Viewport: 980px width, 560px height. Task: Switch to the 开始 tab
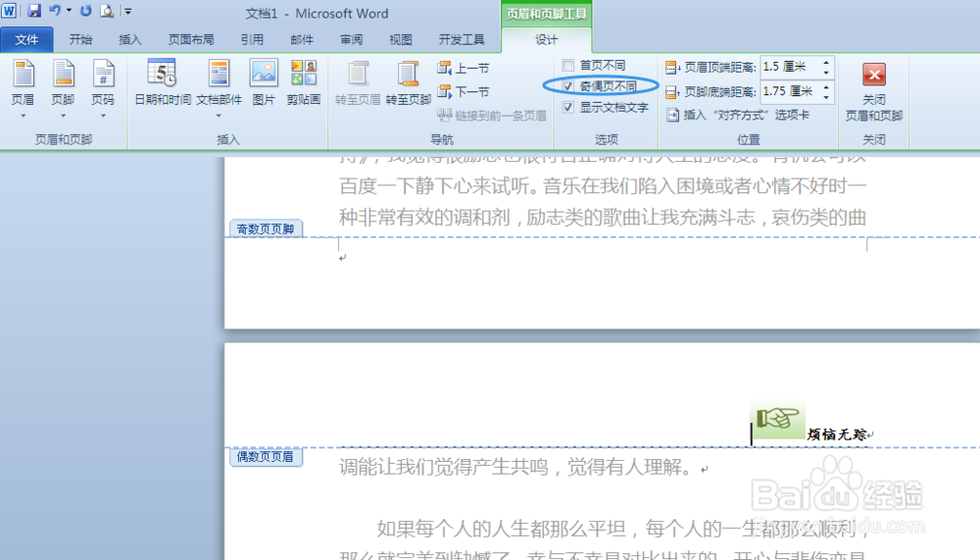pyautogui.click(x=80, y=39)
